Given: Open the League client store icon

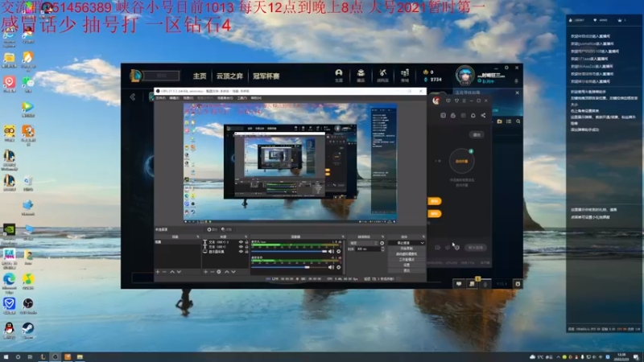Looking at the screenshot, I should [405, 73].
